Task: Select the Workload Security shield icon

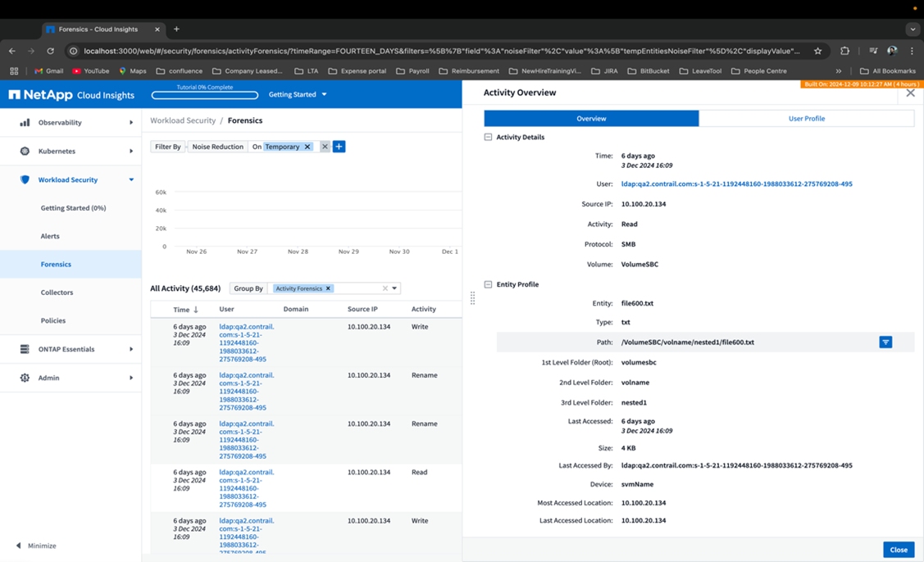Action: point(25,179)
